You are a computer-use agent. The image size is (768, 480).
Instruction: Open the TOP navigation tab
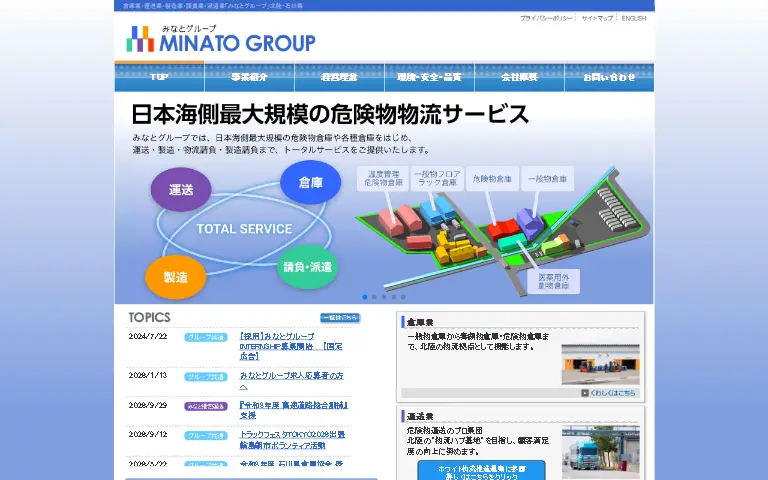coord(159,77)
